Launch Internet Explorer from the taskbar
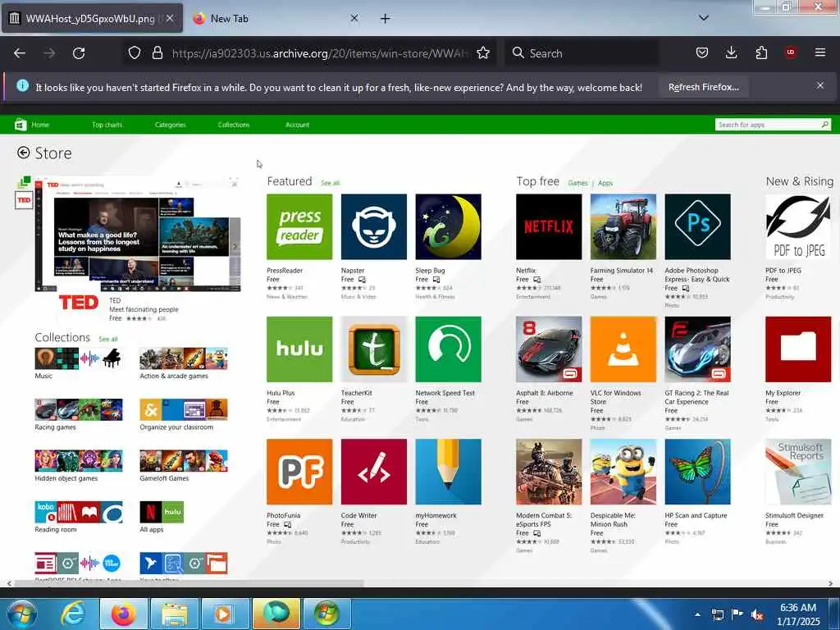This screenshot has height=630, width=840. pos(72,614)
